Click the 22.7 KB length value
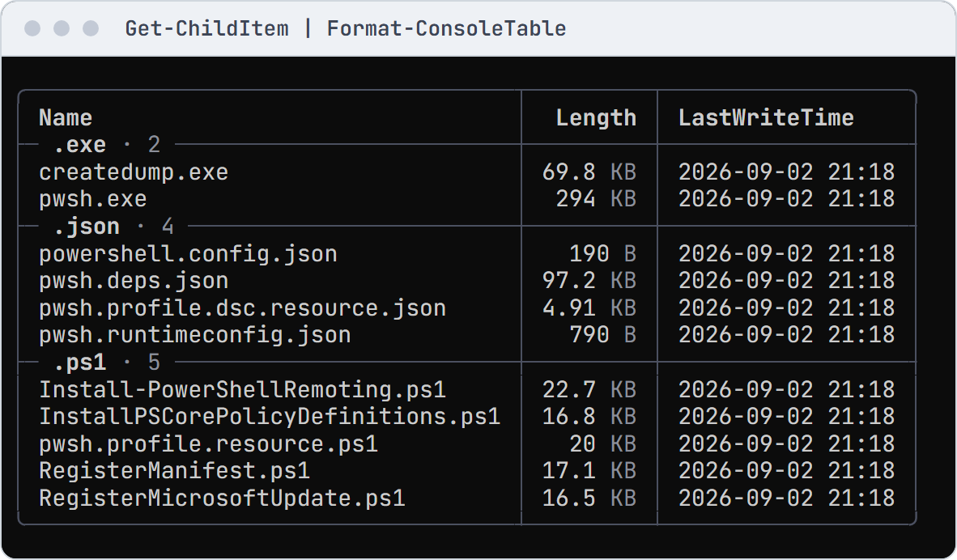This screenshot has width=957, height=560. tap(589, 389)
